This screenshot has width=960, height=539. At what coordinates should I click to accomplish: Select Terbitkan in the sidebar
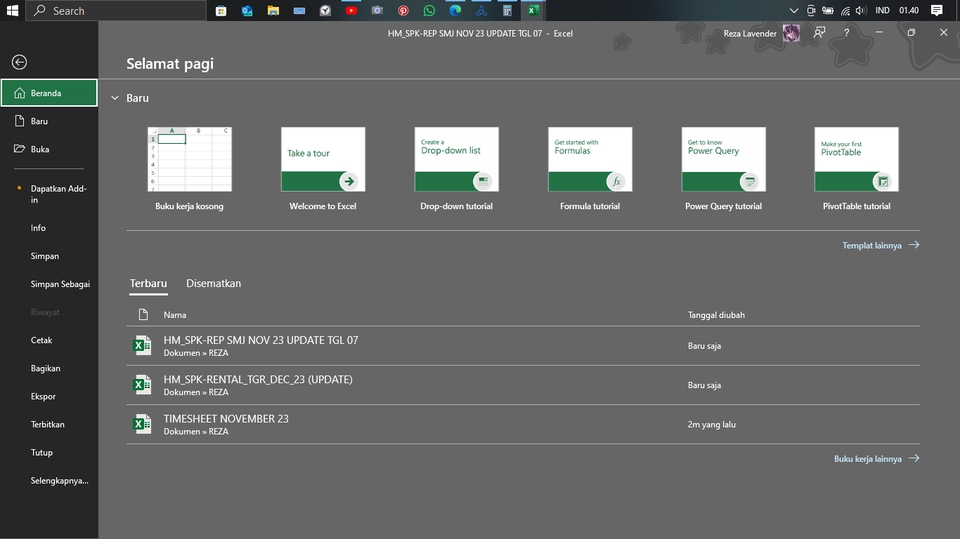pos(49,424)
